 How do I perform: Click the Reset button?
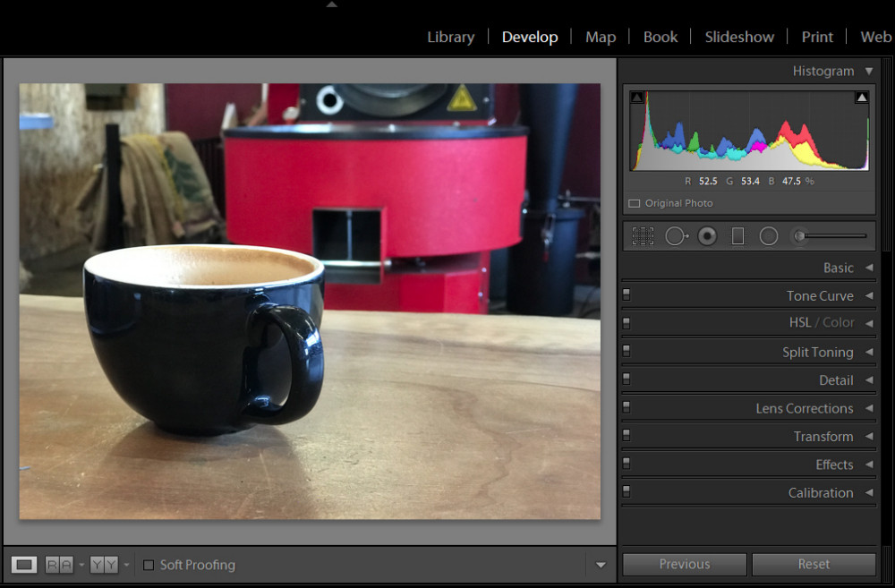coord(814,564)
